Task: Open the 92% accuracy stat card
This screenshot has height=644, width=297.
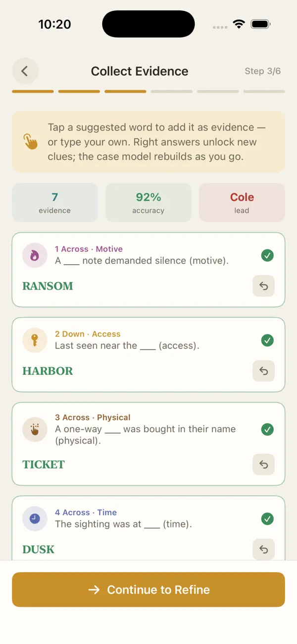Action: coord(148,202)
